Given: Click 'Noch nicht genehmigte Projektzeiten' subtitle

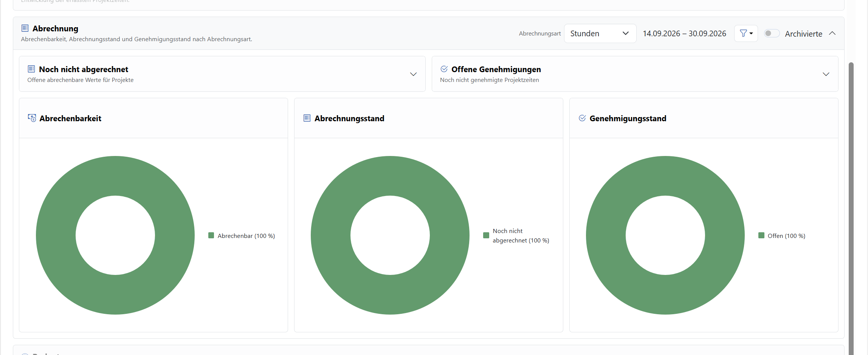Looking at the screenshot, I should tap(489, 80).
